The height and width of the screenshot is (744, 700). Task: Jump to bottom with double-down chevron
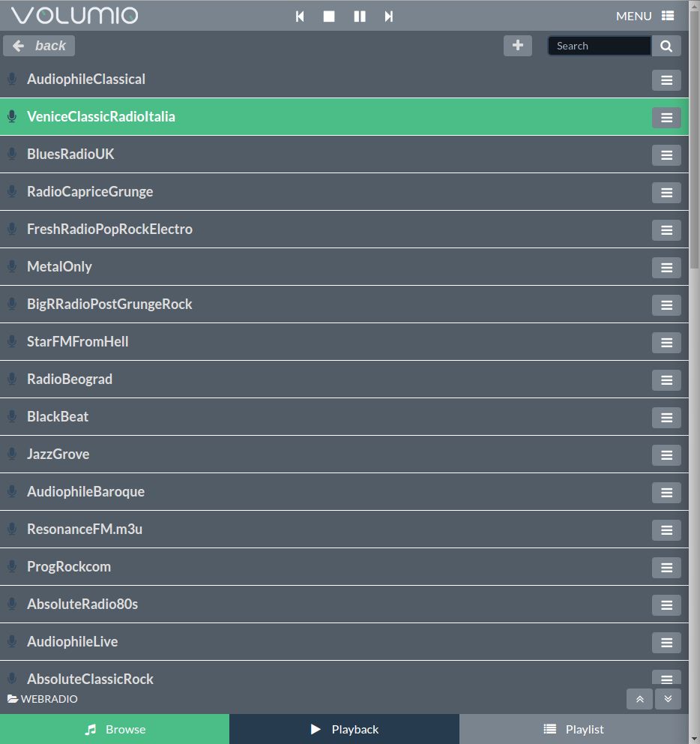click(x=668, y=699)
